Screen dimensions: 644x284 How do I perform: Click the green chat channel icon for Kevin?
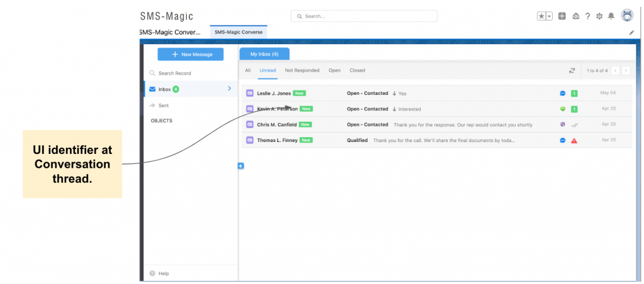563,109
